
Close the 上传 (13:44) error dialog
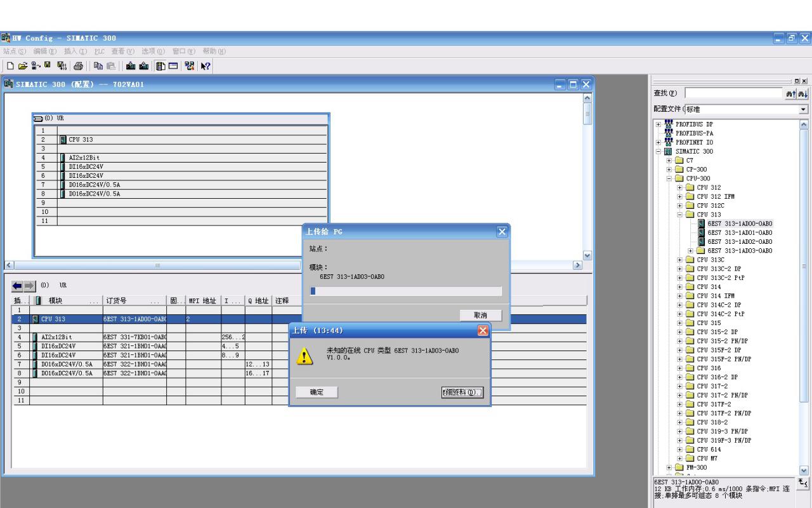click(483, 330)
